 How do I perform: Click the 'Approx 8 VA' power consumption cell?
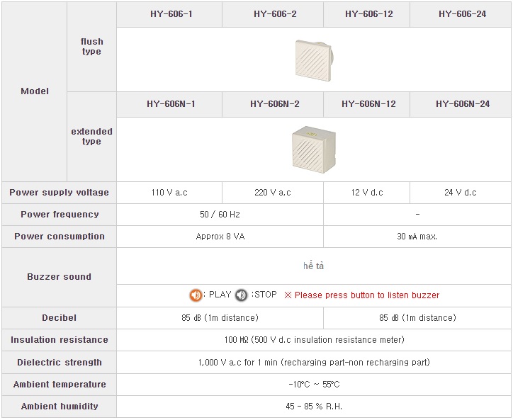[220, 237]
